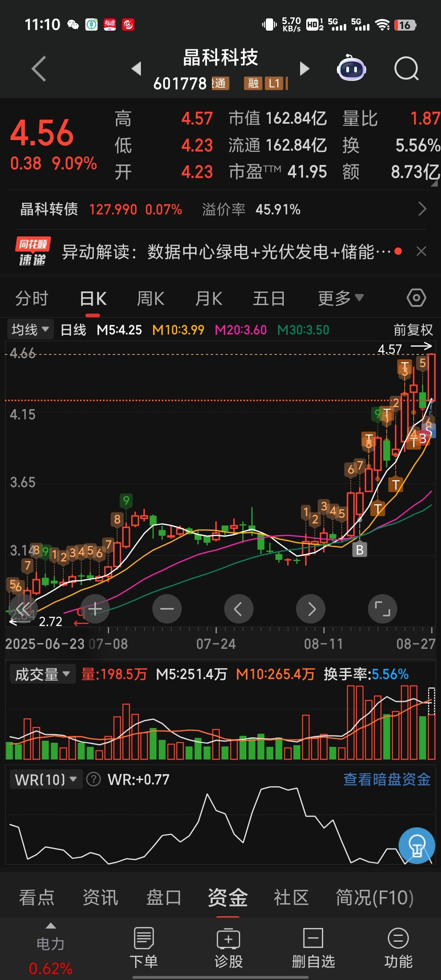This screenshot has height=980, width=441.
Task: Open the AI robot assistant
Action: click(351, 68)
